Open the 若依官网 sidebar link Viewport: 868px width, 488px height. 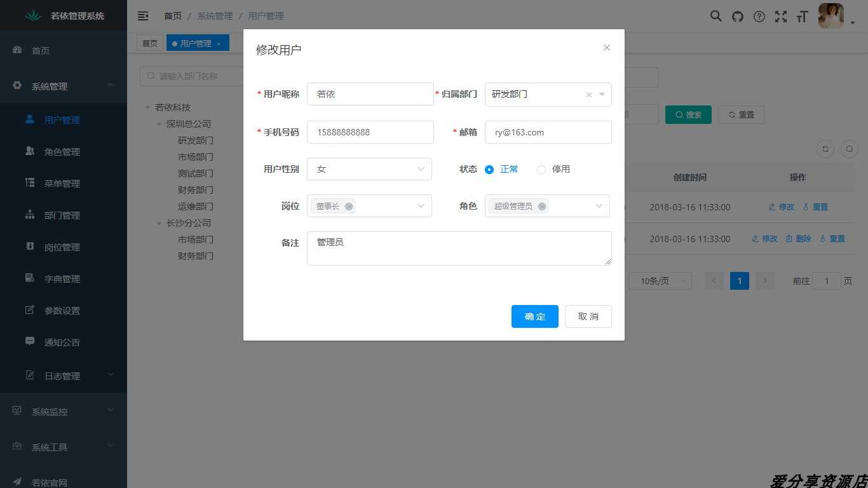click(64, 482)
